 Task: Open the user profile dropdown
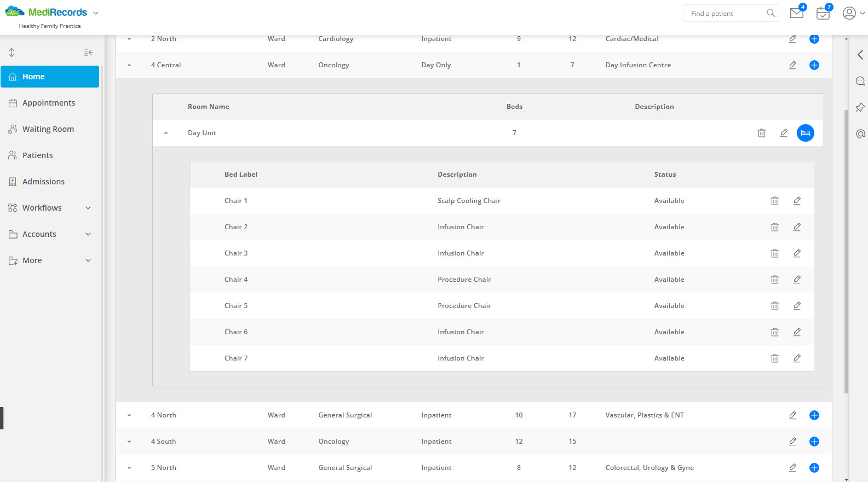click(853, 14)
